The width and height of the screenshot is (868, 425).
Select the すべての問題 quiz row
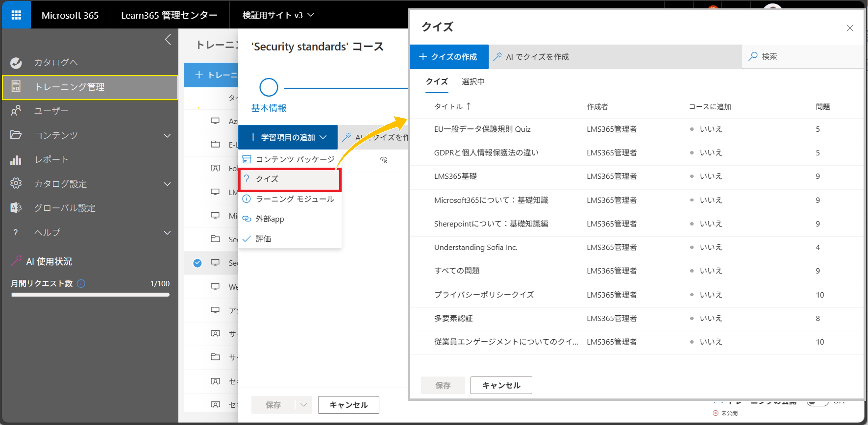pyautogui.click(x=637, y=271)
